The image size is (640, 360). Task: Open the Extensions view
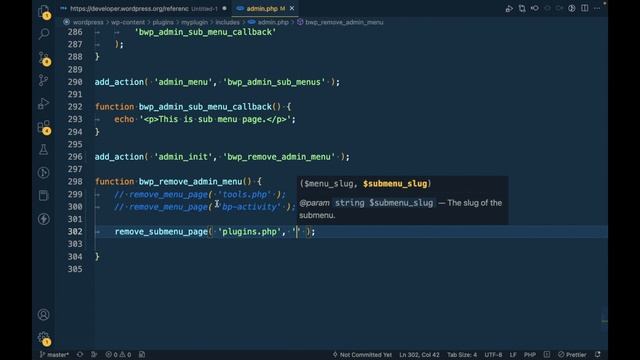[44, 127]
